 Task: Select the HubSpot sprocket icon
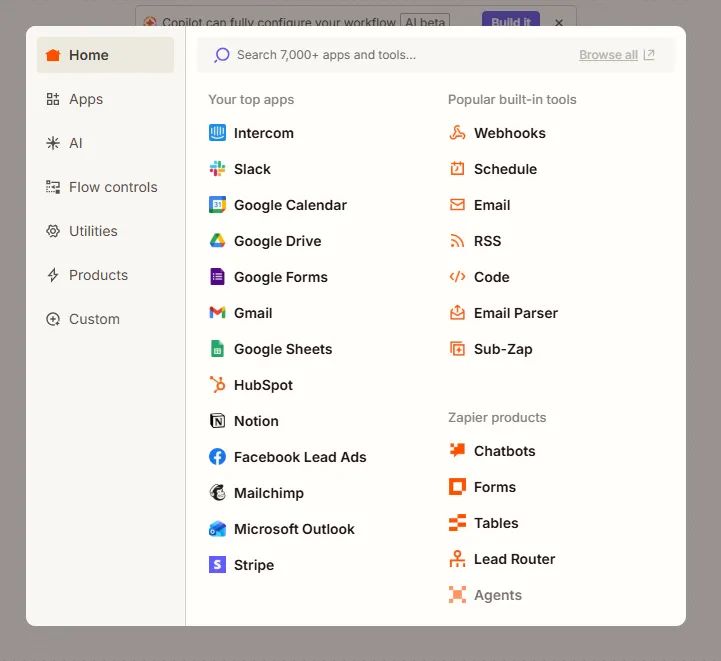(217, 385)
